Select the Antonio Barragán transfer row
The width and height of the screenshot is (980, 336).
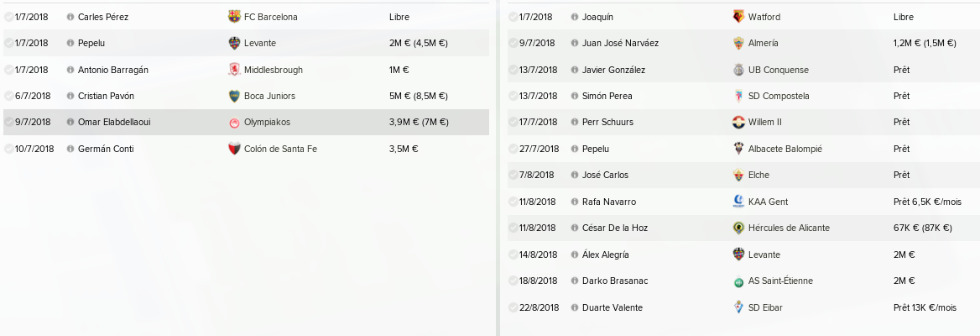[246, 70]
